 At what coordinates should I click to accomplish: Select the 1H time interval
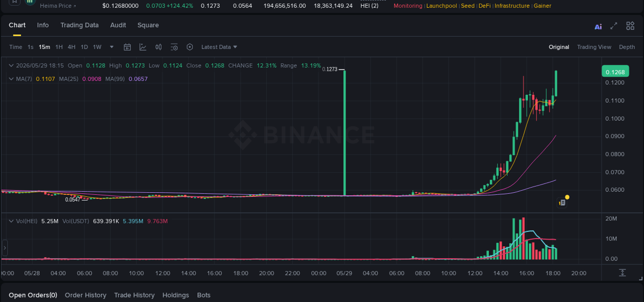(59, 47)
